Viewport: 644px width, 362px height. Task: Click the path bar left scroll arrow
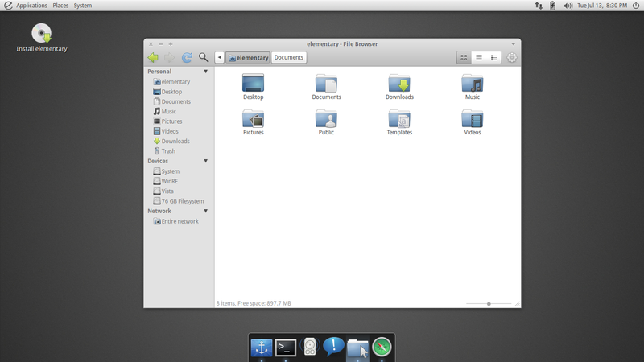click(219, 57)
